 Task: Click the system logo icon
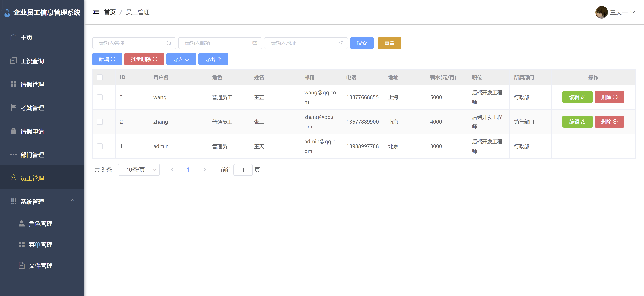(x=7, y=13)
